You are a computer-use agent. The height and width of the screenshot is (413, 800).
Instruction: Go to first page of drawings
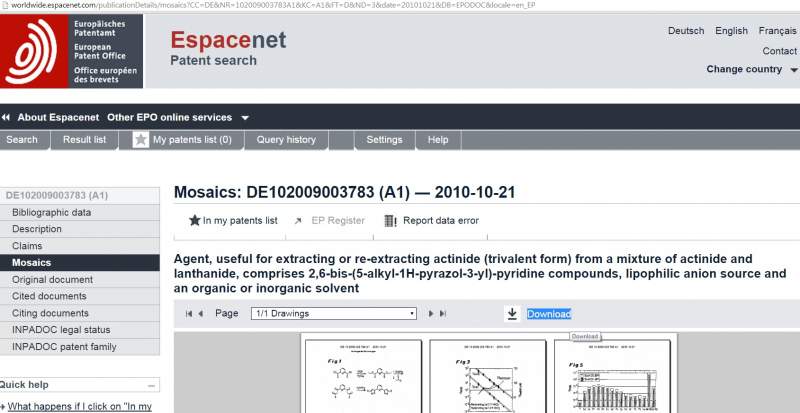tap(189, 313)
